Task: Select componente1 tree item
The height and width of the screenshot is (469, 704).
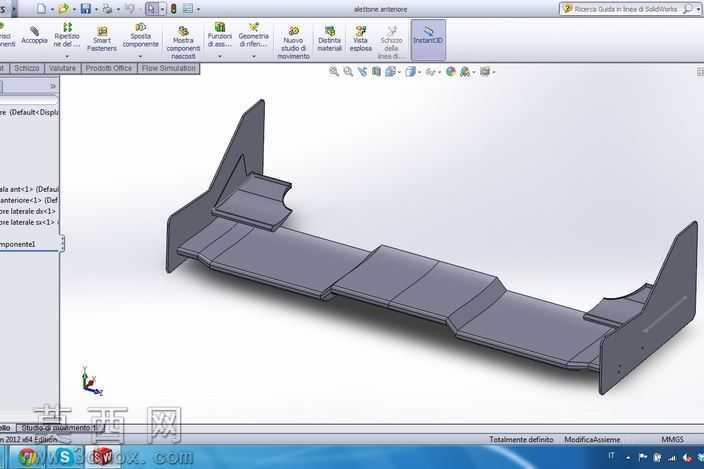Action: point(18,244)
